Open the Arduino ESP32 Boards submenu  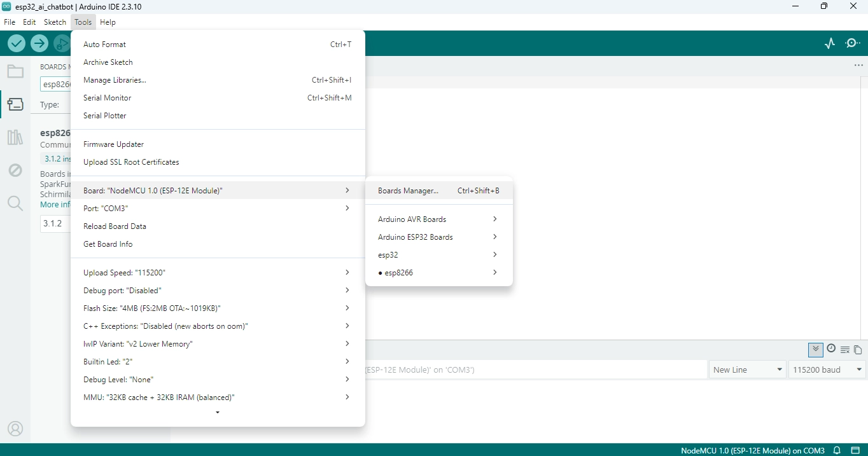click(x=439, y=237)
